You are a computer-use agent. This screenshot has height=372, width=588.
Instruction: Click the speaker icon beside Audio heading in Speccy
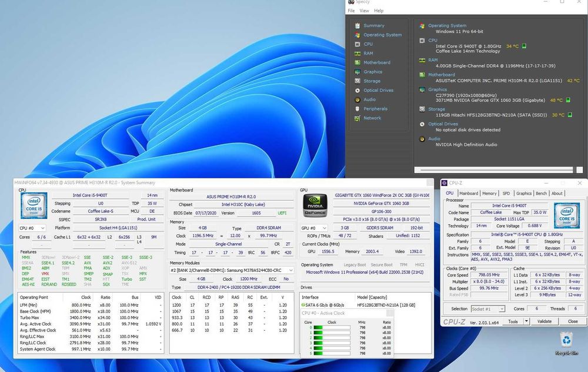point(422,139)
